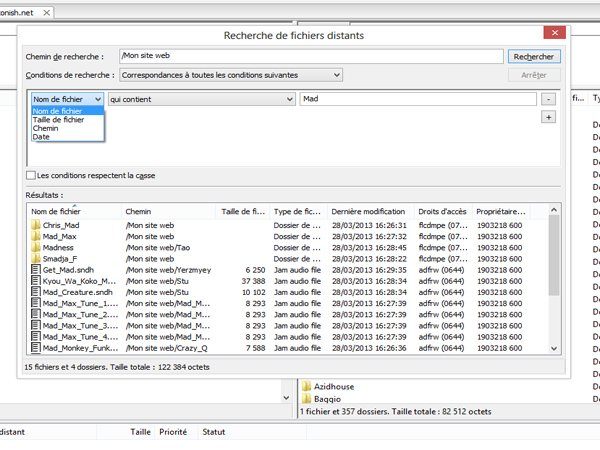Screen dimensions: 600x450
Task: Expand the local pane dropdown arrow behind dialog
Action: point(286,398)
